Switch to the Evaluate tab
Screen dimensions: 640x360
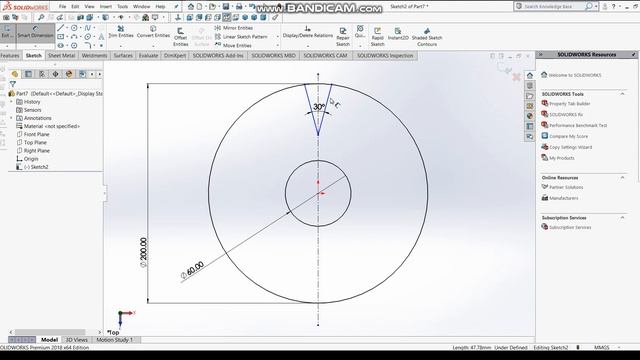coord(148,56)
